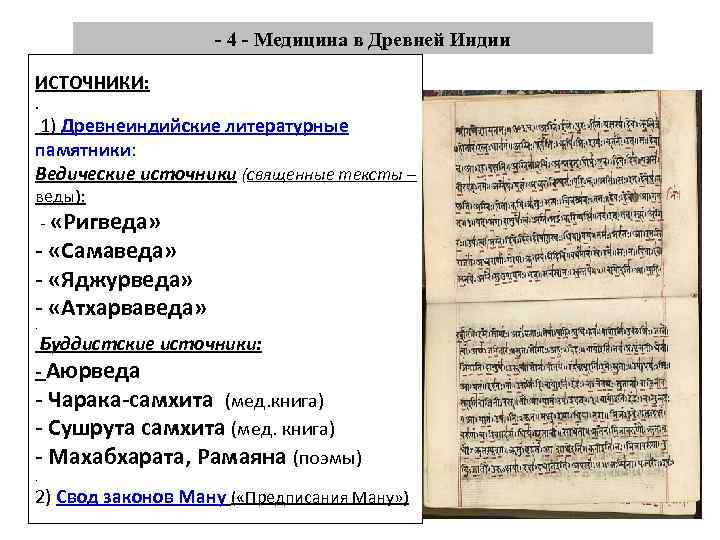Click the text 'Сушрута самхита'

click(136, 428)
